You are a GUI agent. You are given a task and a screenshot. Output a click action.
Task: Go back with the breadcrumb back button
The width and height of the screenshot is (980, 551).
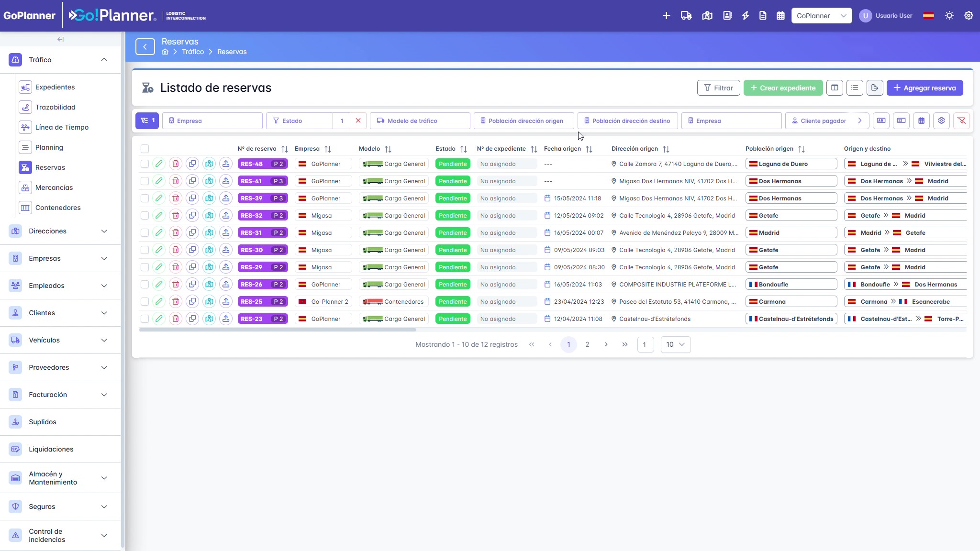145,47
